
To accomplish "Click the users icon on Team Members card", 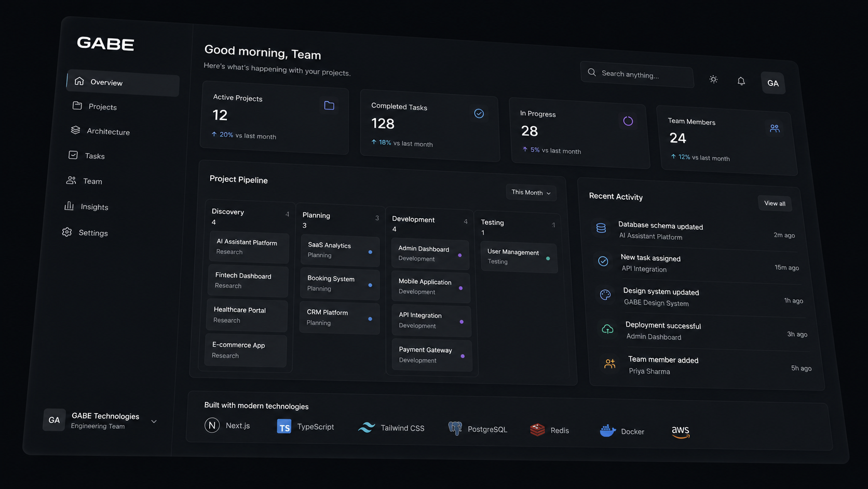I will pyautogui.click(x=775, y=128).
